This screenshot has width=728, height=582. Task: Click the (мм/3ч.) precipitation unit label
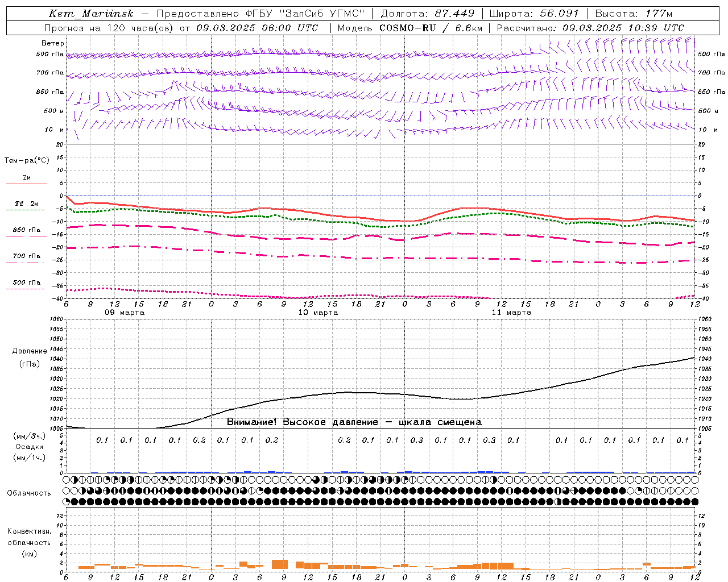(30, 436)
